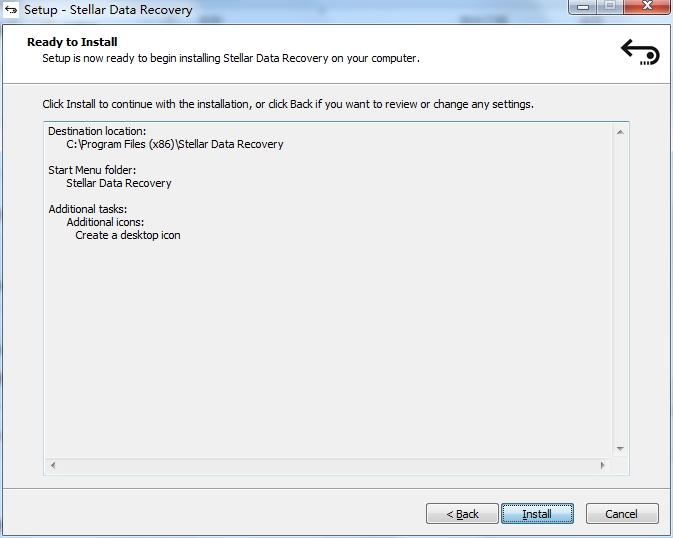
Task: Click the Setup icon in the title bar
Action: click(11, 10)
